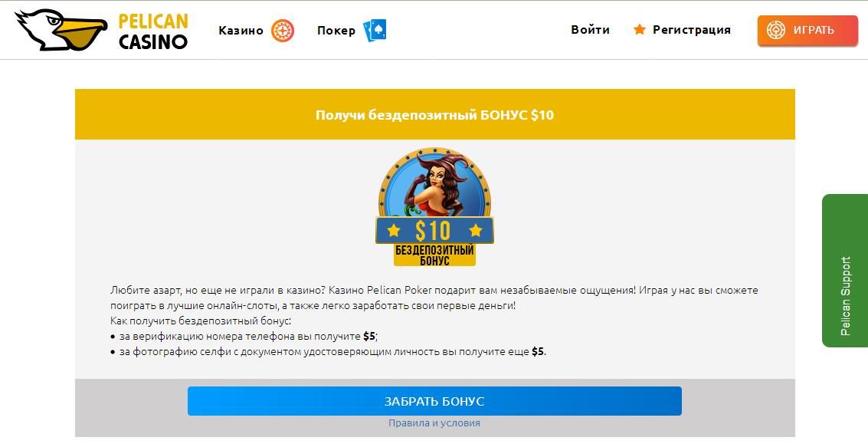
Task: Click the orange roulette chip icon
Action: (283, 31)
